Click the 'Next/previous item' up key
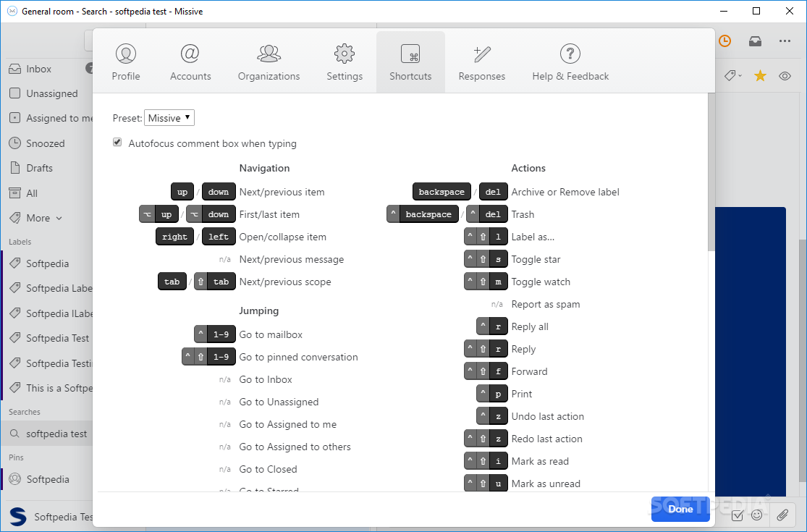The width and height of the screenshot is (807, 532). tap(182, 192)
